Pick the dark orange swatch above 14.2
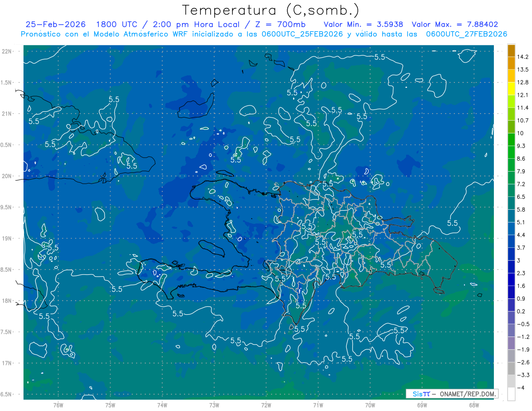The image size is (532, 411). pos(511,51)
